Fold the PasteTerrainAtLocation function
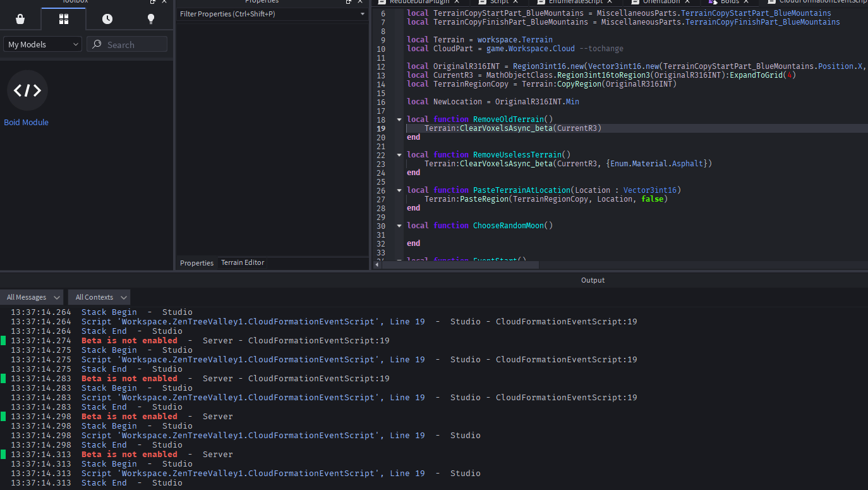The image size is (868, 490). click(399, 190)
